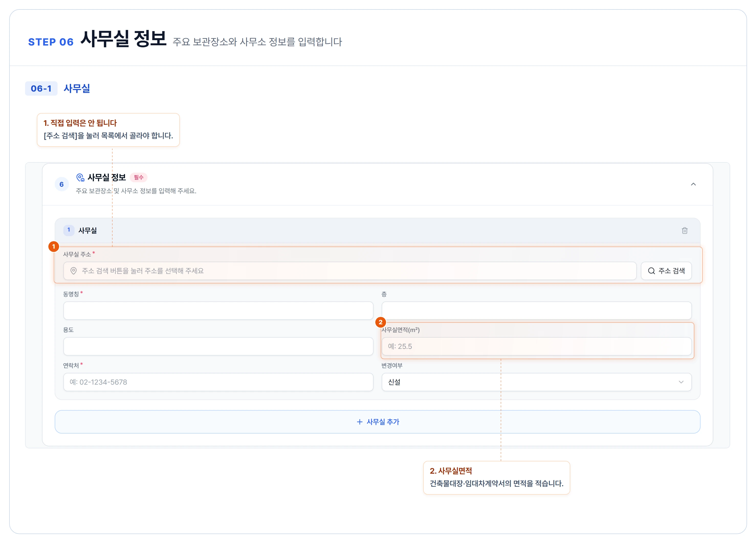Click the 사무실 정보 section title
The width and height of the screenshot is (756, 543).
coord(107,177)
